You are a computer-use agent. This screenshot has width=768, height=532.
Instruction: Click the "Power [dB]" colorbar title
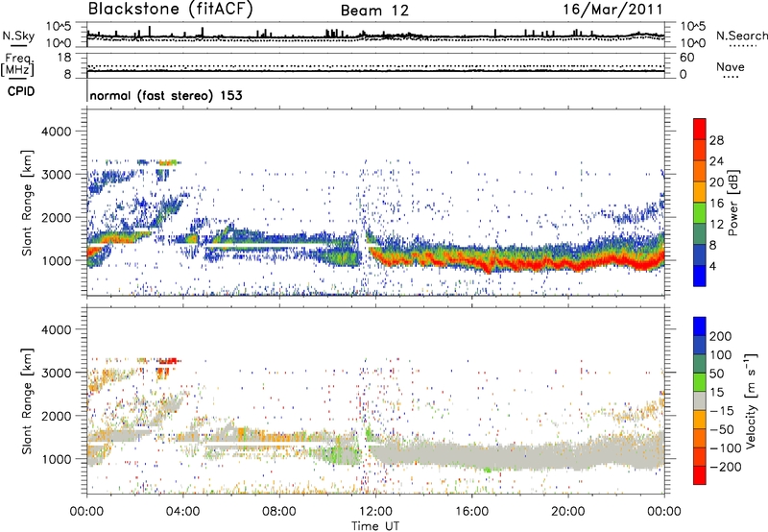732,203
